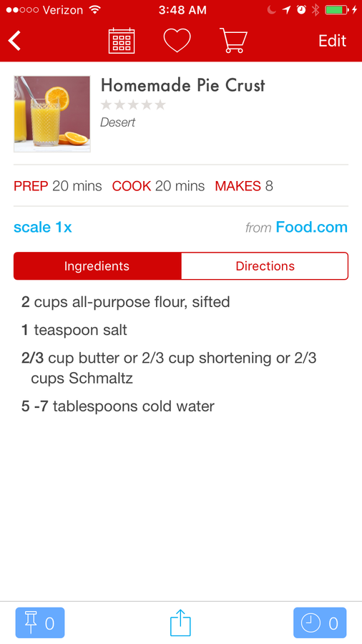Change the scale 1x multiplier
362x644 pixels.
(43, 227)
